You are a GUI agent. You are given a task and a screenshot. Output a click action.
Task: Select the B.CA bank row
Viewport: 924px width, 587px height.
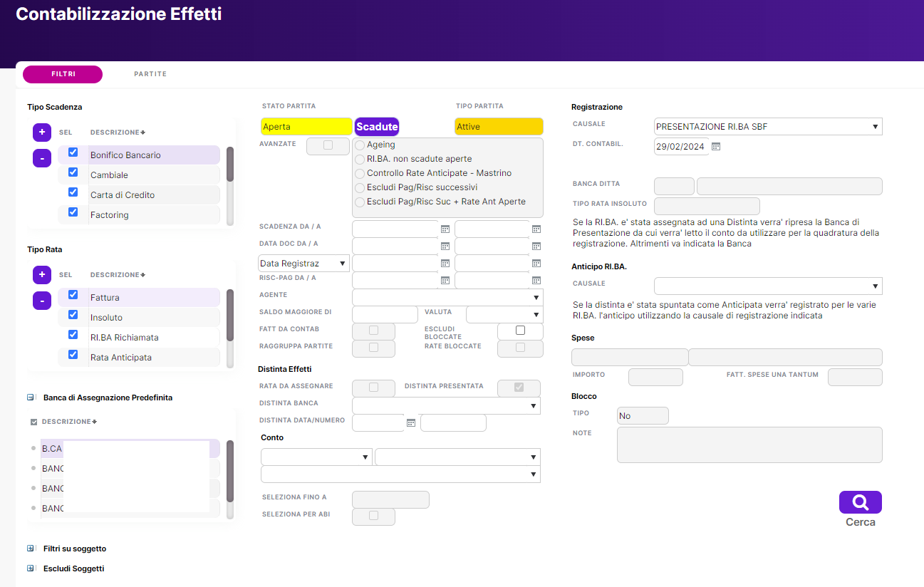130,449
